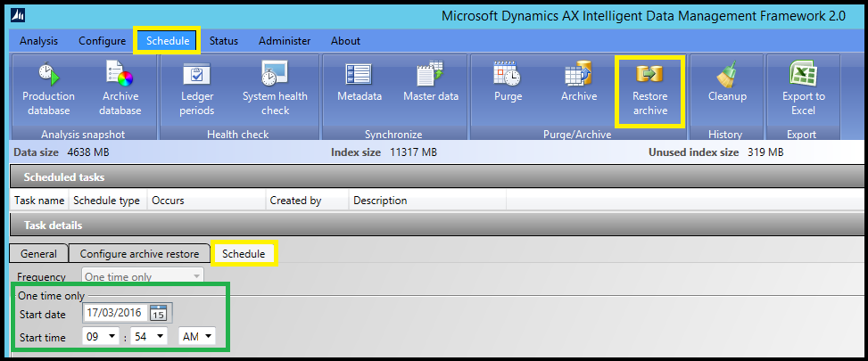868x361 pixels.
Task: Select the General task details tab
Action: point(38,254)
